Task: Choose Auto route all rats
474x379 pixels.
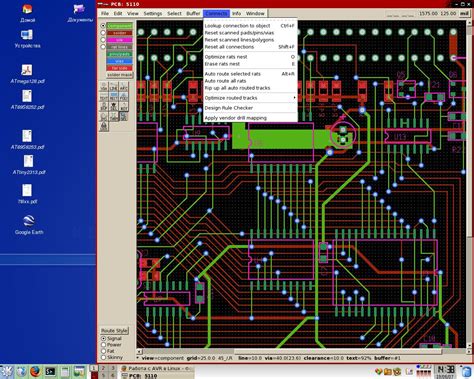Action: click(250, 81)
